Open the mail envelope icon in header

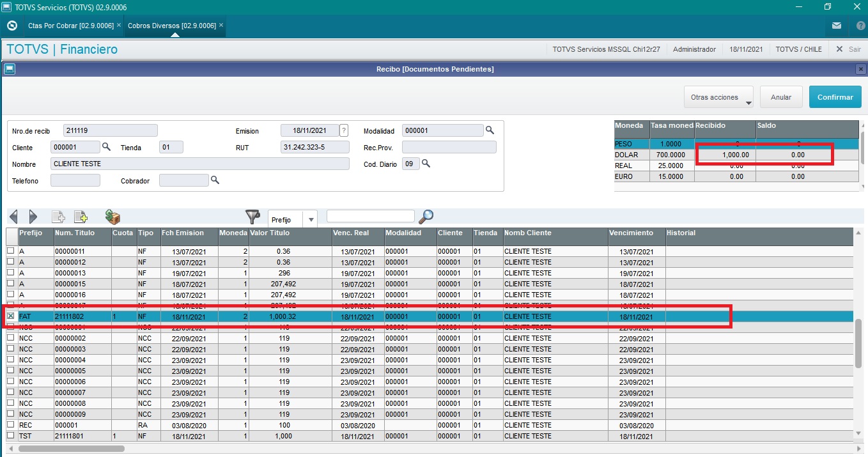click(x=836, y=26)
